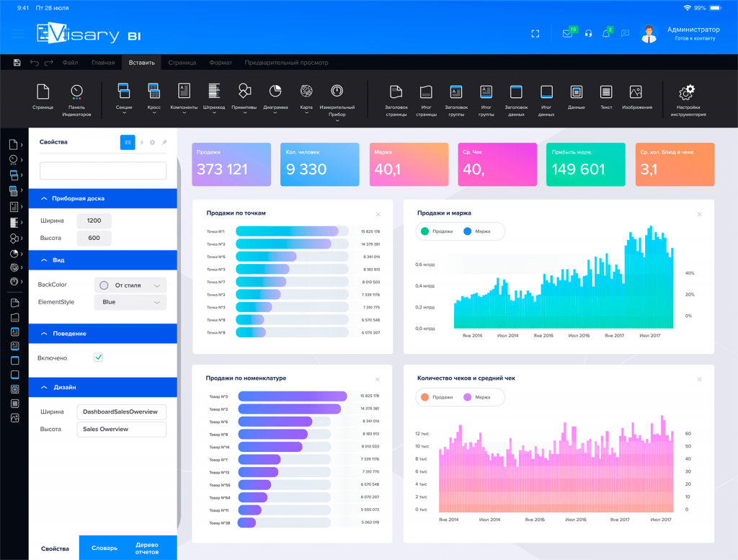Redo the action with the redo arrow

coord(48,63)
